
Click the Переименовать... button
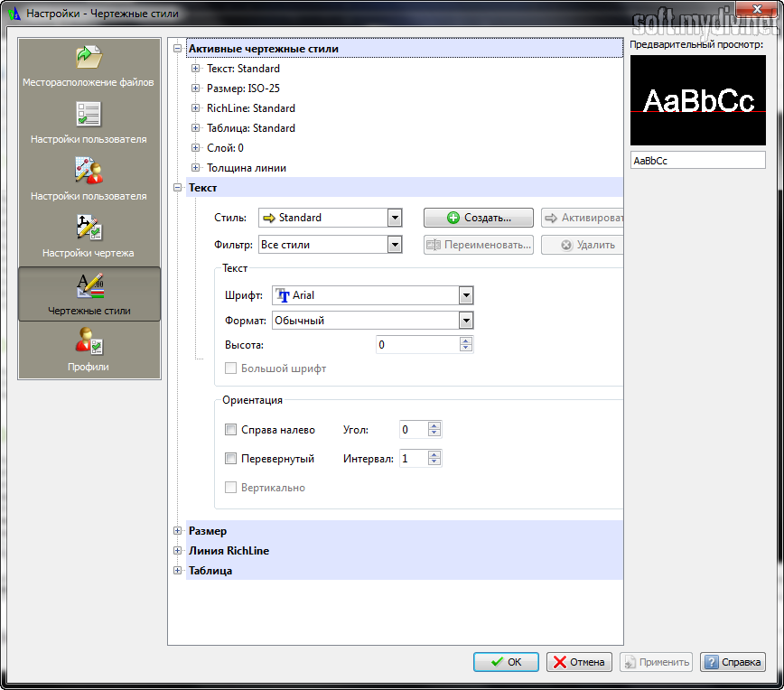tap(479, 245)
